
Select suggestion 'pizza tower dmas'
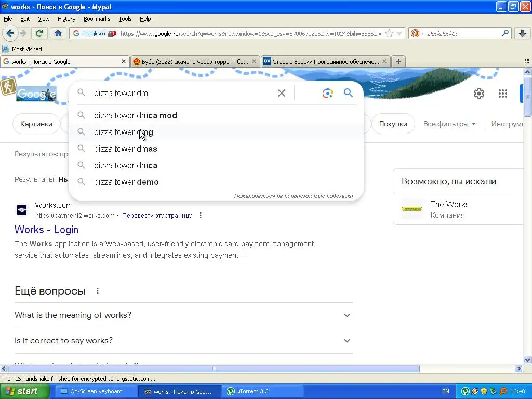click(x=216, y=149)
